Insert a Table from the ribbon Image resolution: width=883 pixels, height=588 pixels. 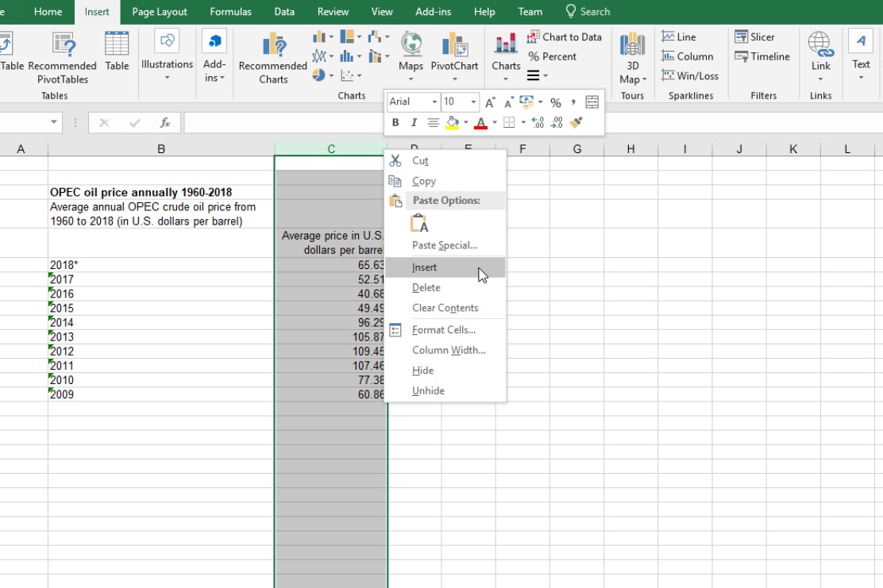point(117,52)
